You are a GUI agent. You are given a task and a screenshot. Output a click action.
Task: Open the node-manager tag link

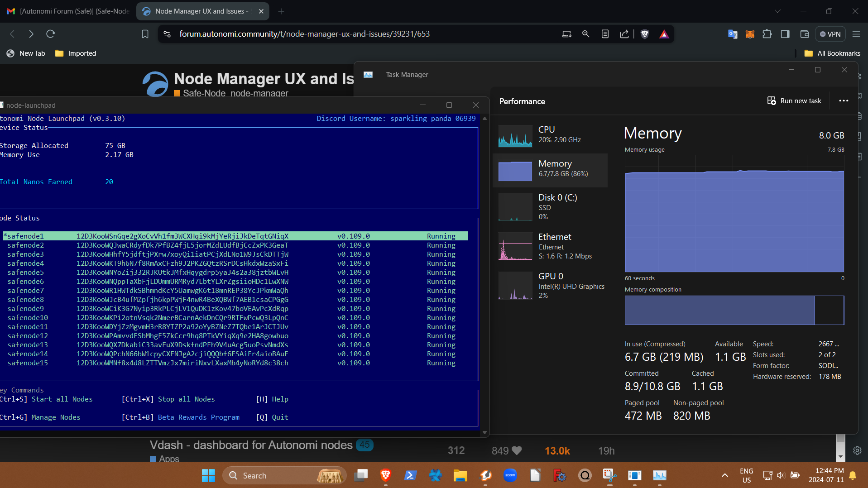[259, 93]
